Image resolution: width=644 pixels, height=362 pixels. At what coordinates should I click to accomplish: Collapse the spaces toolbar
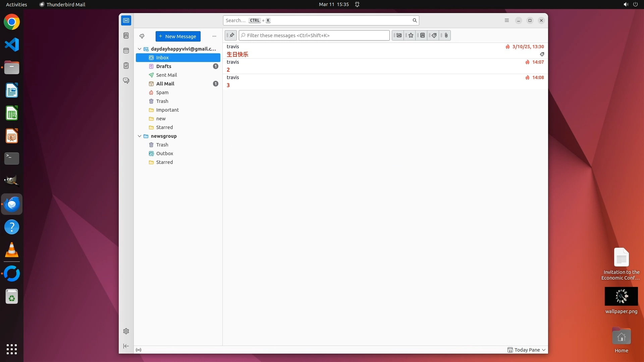click(126, 346)
